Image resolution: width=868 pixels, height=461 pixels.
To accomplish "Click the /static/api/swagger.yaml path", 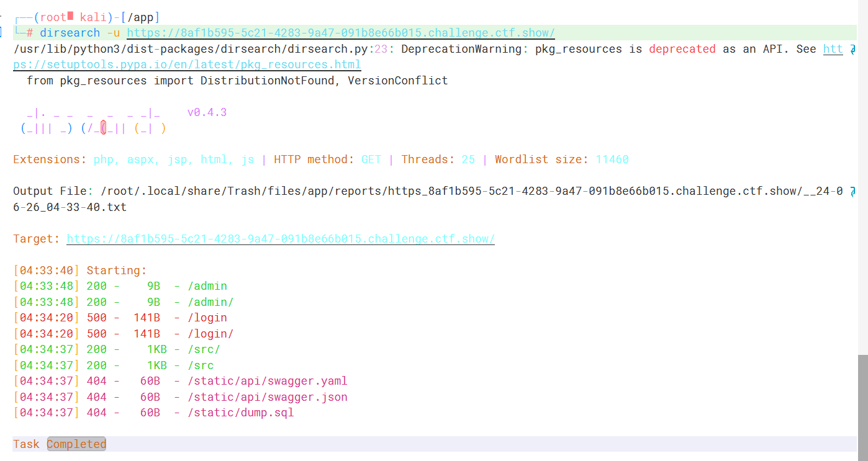I will pos(268,381).
